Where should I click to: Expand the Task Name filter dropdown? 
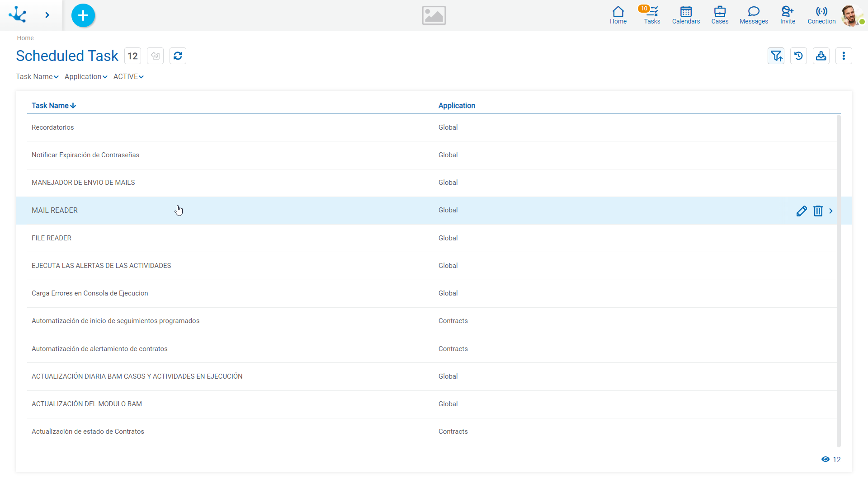[x=37, y=77]
